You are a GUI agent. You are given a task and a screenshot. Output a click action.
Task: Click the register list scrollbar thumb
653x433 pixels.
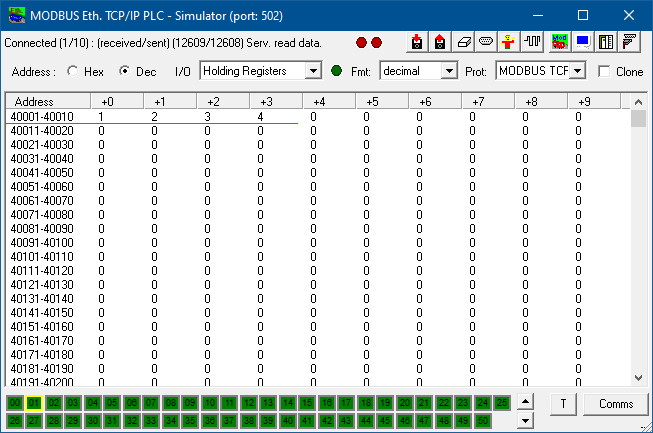[638, 118]
